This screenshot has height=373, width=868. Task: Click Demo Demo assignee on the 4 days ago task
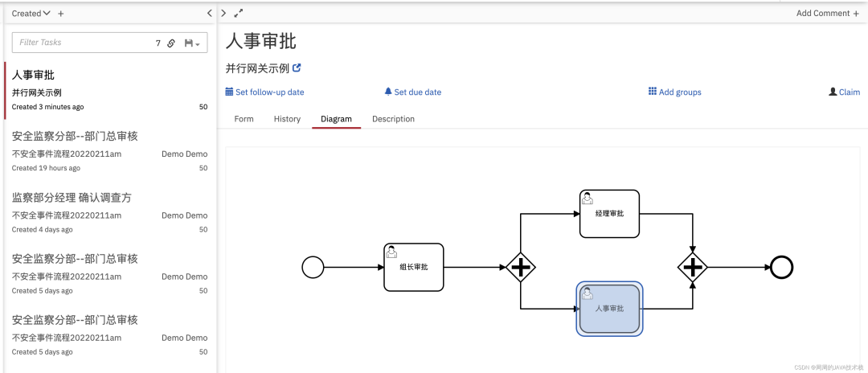click(184, 215)
